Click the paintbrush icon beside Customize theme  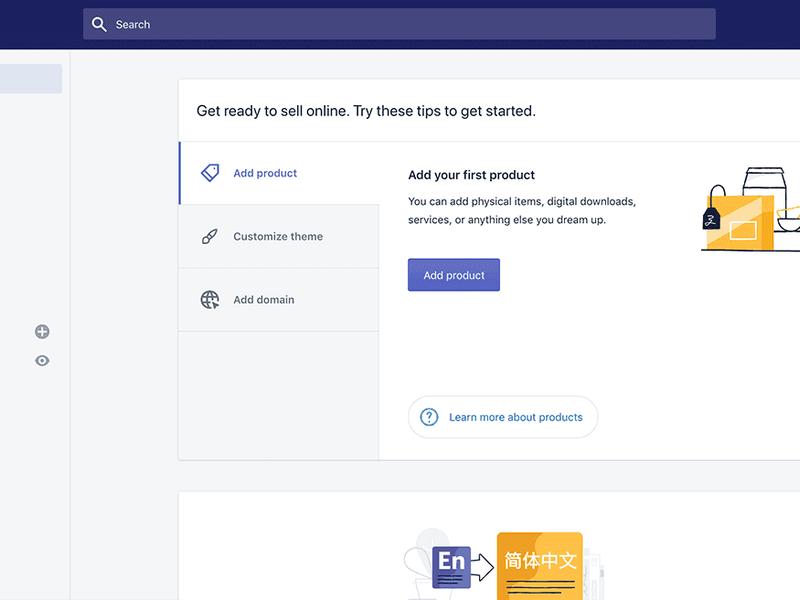(210, 236)
